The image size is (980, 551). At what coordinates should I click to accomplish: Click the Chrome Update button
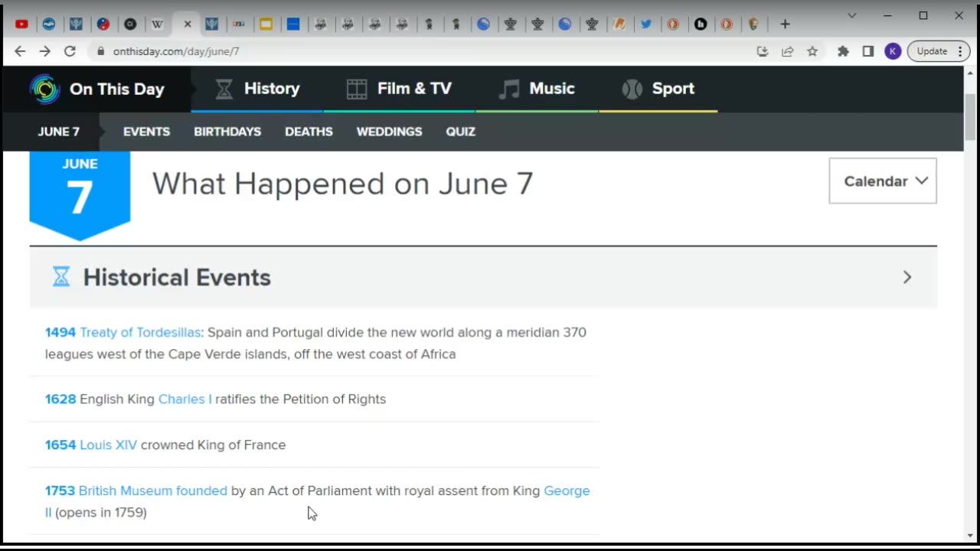click(x=932, y=51)
